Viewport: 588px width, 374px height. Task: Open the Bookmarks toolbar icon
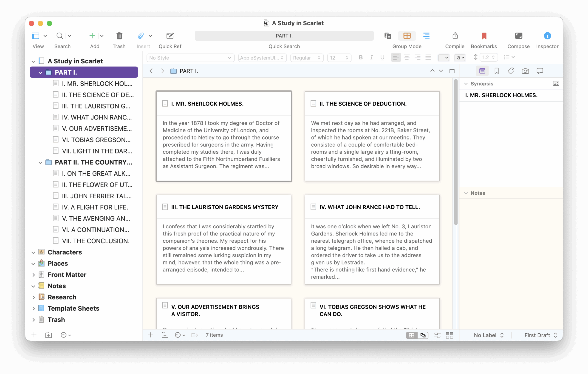pyautogui.click(x=484, y=36)
